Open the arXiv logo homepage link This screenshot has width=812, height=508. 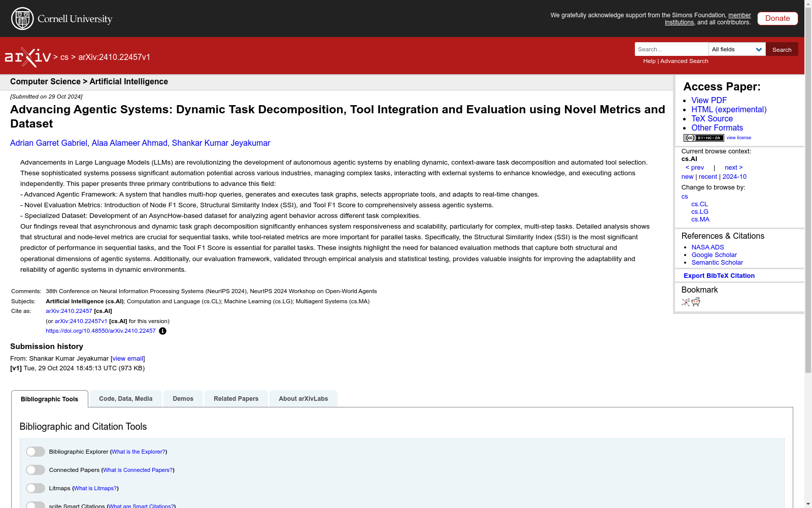28,57
